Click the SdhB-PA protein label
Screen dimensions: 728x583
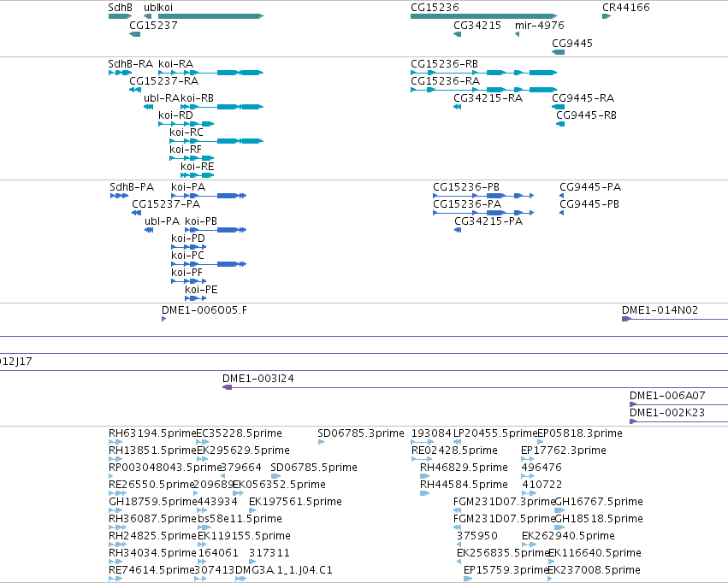pyautogui.click(x=132, y=187)
